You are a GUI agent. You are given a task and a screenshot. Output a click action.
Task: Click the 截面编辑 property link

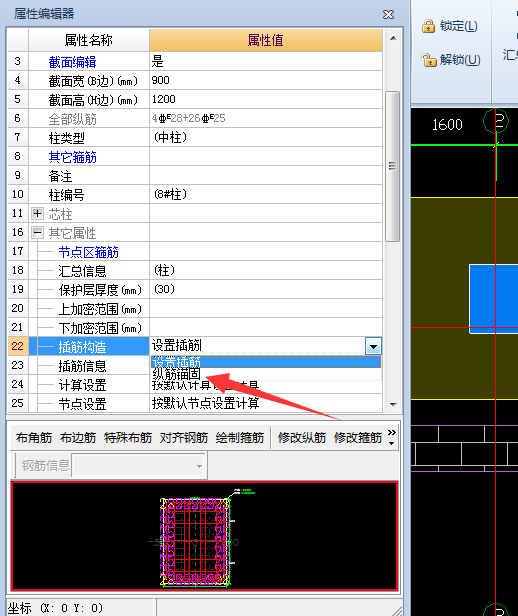72,62
